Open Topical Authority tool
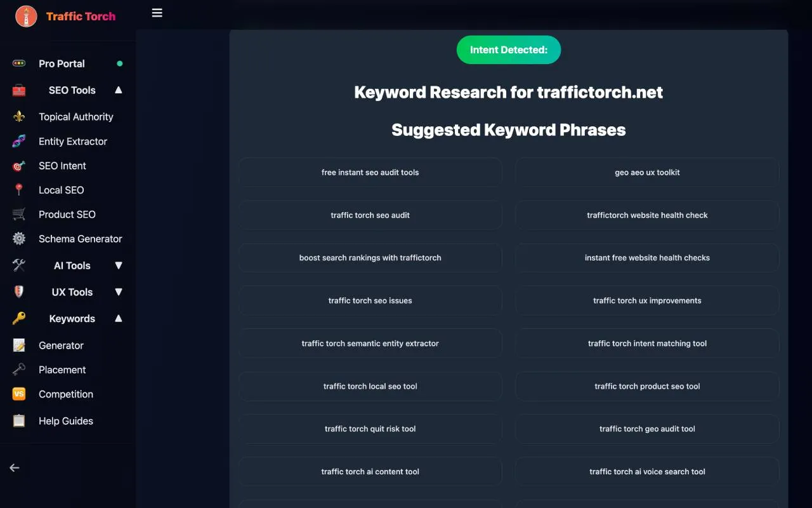 click(x=76, y=117)
